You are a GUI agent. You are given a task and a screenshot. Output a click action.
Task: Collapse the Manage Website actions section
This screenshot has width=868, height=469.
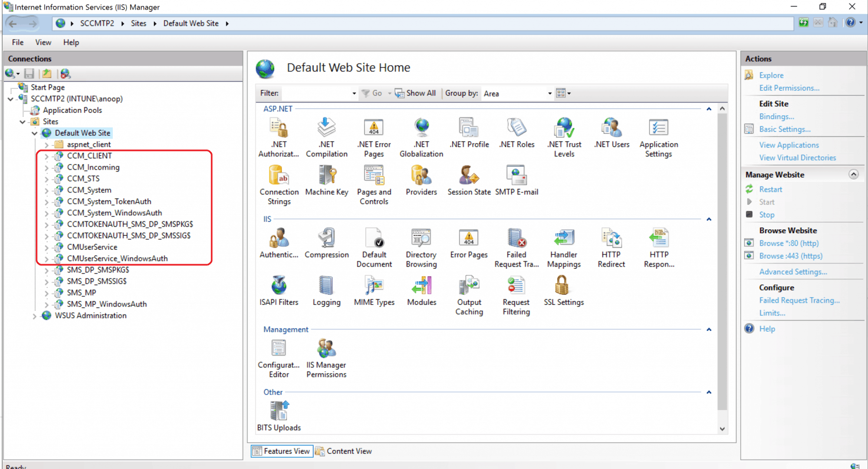853,175
